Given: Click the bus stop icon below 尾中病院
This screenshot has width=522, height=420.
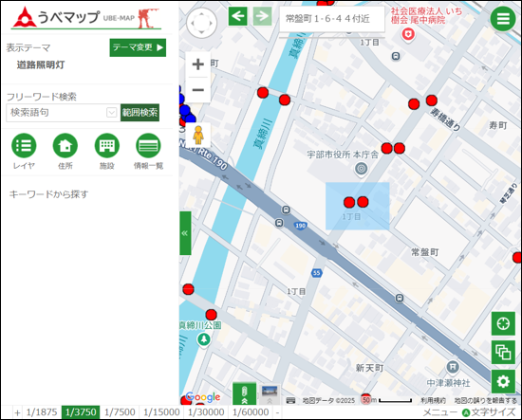Looking at the screenshot, I should coord(396,56).
